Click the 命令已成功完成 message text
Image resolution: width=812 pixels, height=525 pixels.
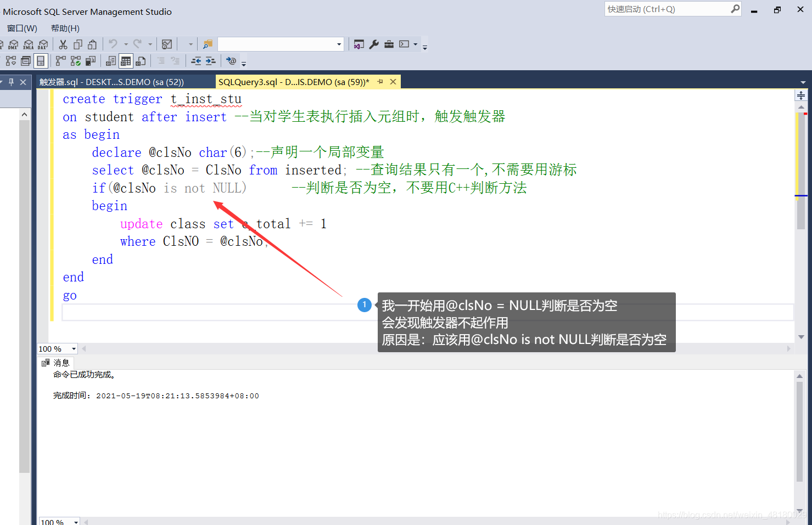tap(84, 375)
